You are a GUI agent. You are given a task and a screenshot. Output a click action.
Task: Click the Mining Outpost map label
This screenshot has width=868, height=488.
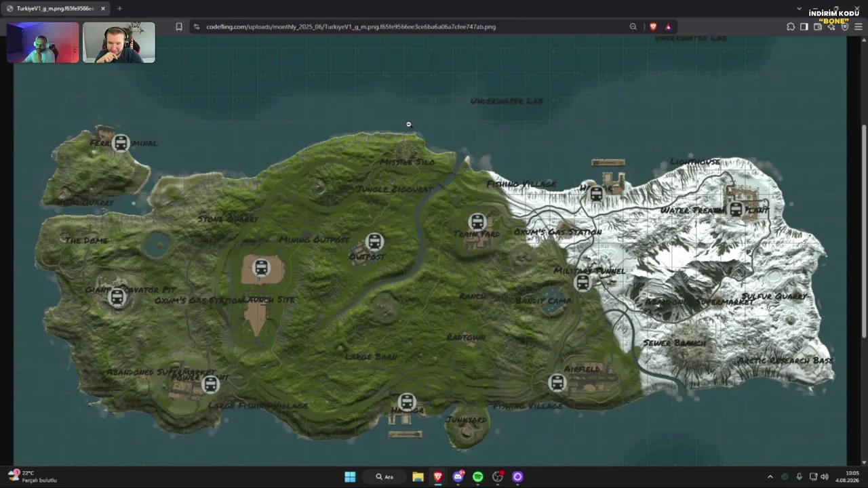tap(315, 239)
